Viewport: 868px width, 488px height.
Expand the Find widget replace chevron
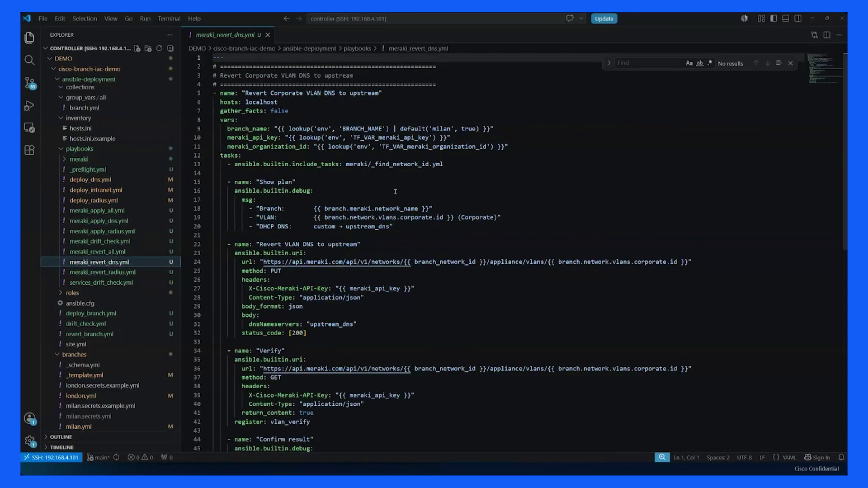pyautogui.click(x=609, y=63)
